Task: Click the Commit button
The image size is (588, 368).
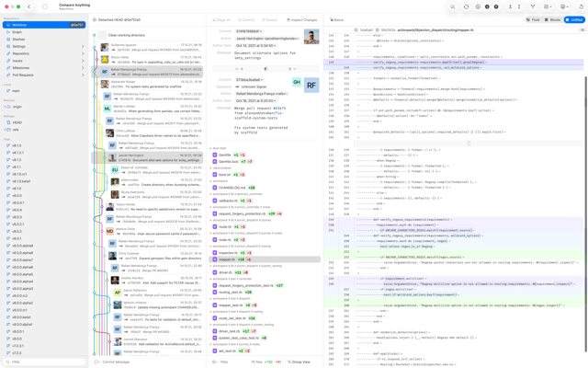Action: click(x=245, y=20)
